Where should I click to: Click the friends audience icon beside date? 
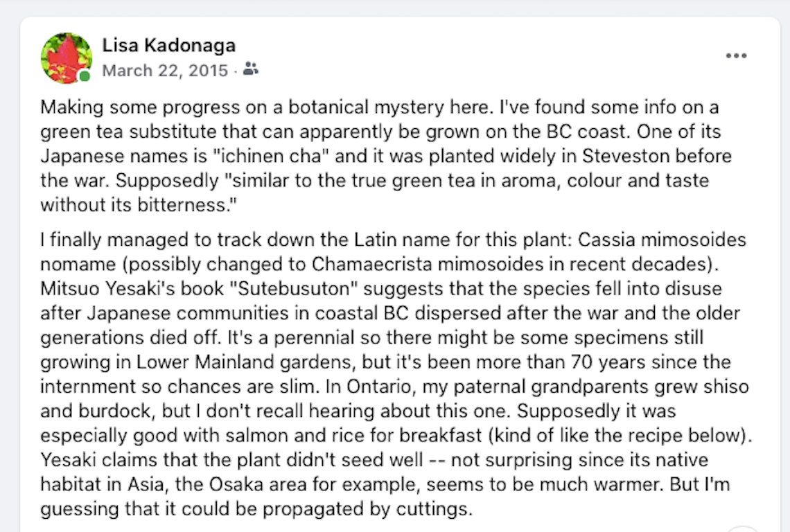click(x=251, y=69)
